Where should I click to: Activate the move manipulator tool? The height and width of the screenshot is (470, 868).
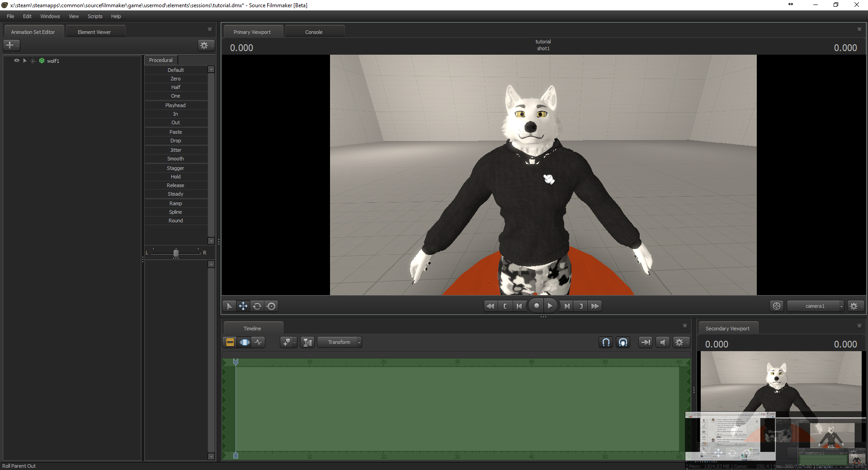pyautogui.click(x=243, y=306)
